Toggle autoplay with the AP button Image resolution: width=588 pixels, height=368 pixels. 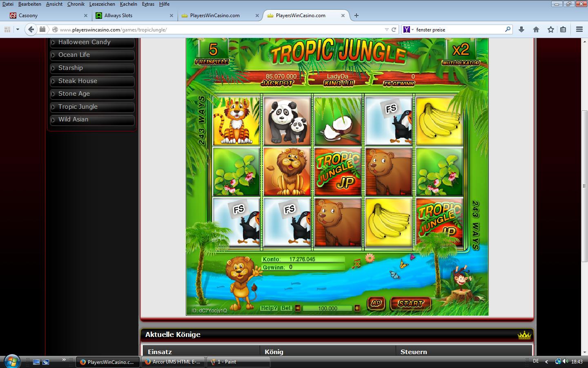(376, 303)
